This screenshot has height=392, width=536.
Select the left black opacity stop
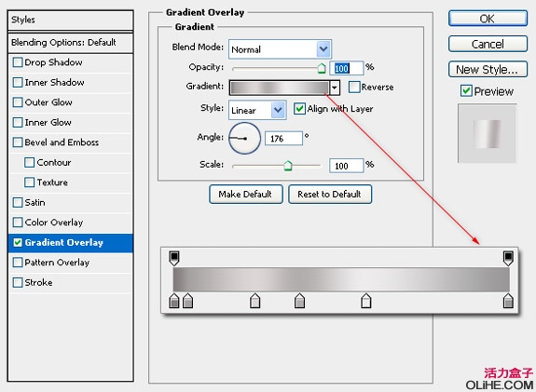point(174,258)
